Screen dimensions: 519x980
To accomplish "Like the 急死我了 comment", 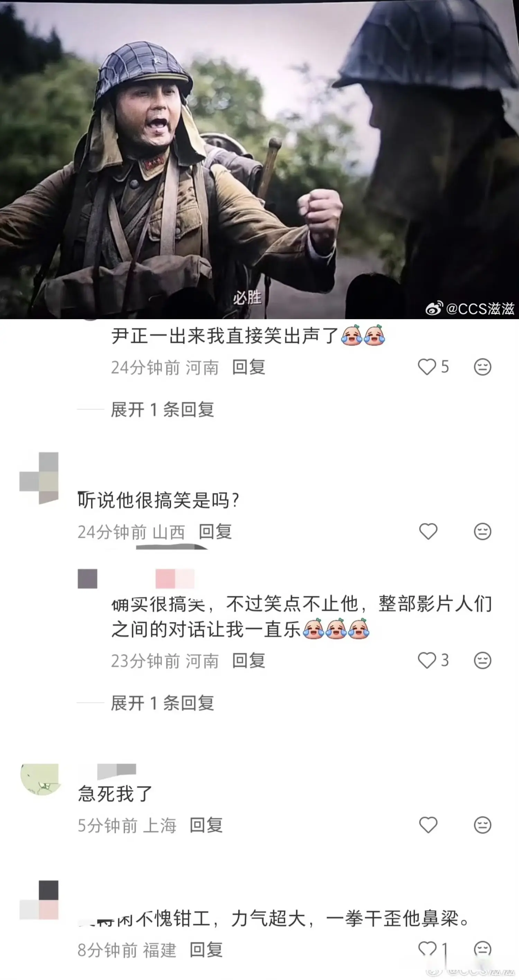I will (428, 825).
